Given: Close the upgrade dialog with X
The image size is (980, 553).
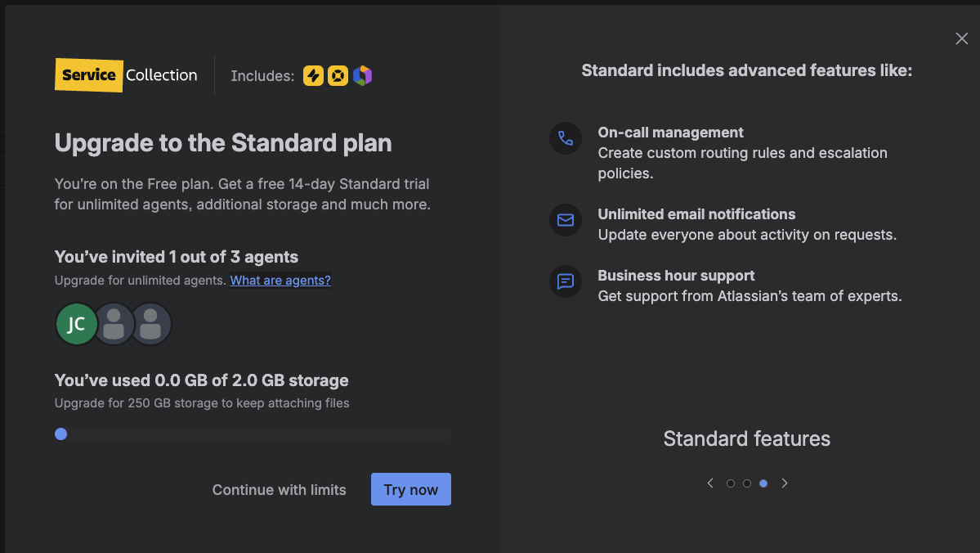Looking at the screenshot, I should [x=961, y=38].
